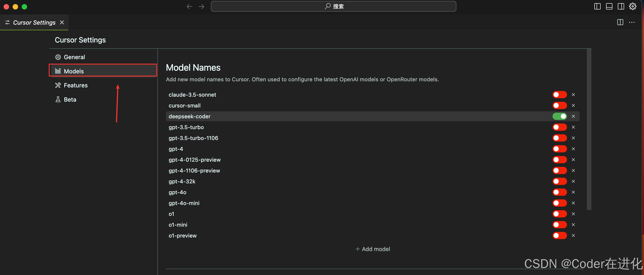Open the Beta settings section
The width and height of the screenshot is (644, 275).
click(70, 100)
